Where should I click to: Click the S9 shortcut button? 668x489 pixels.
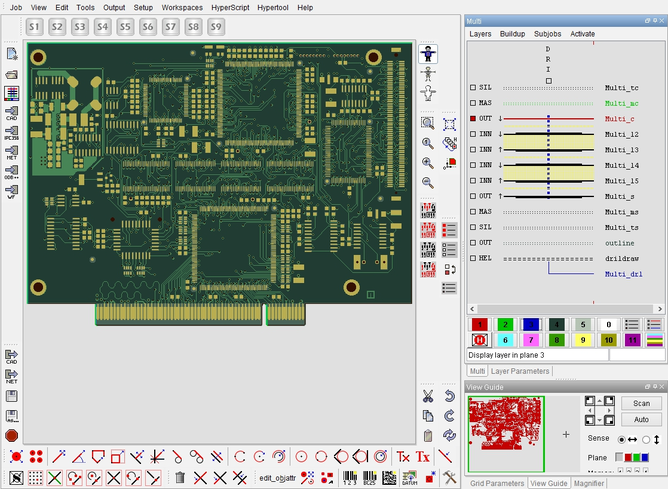point(216,27)
